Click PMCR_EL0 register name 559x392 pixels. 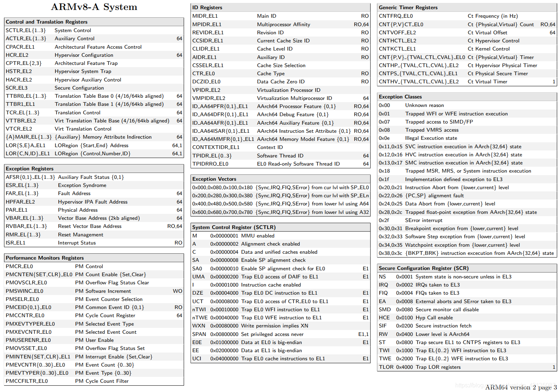tap(19, 266)
